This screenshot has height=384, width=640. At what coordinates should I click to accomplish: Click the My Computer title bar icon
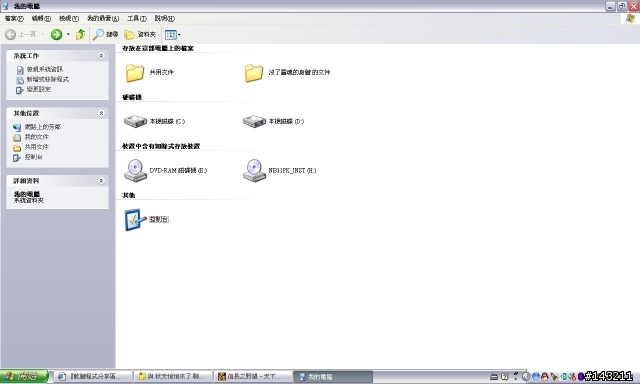[6, 6]
